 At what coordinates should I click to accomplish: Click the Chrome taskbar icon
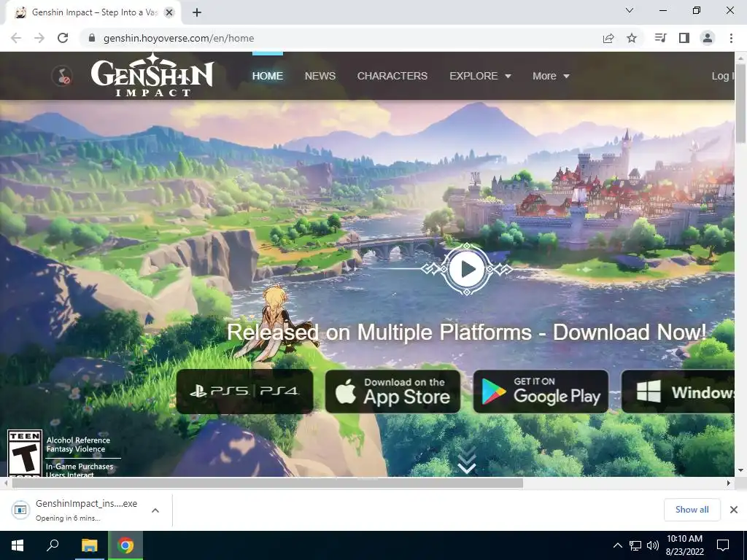(125, 545)
